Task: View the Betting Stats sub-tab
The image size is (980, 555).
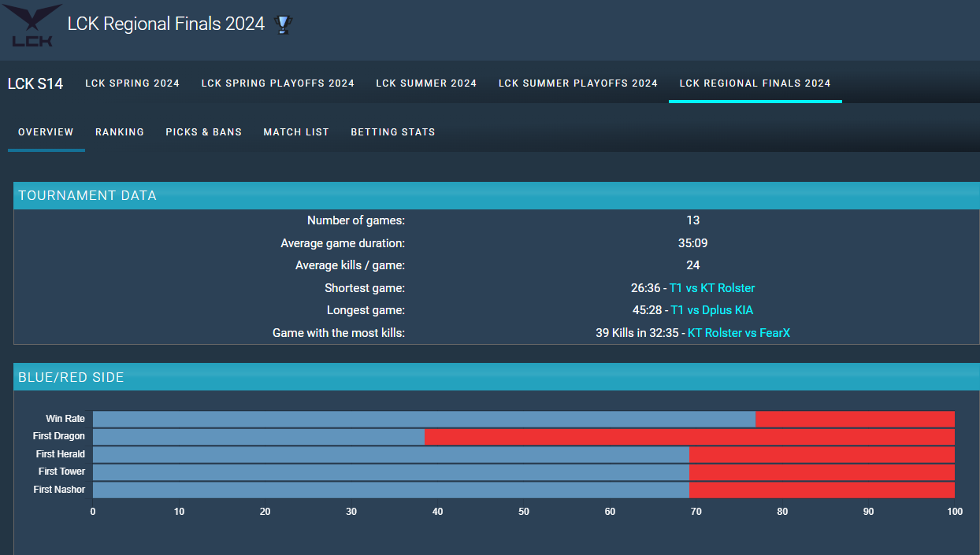Action: click(x=393, y=132)
